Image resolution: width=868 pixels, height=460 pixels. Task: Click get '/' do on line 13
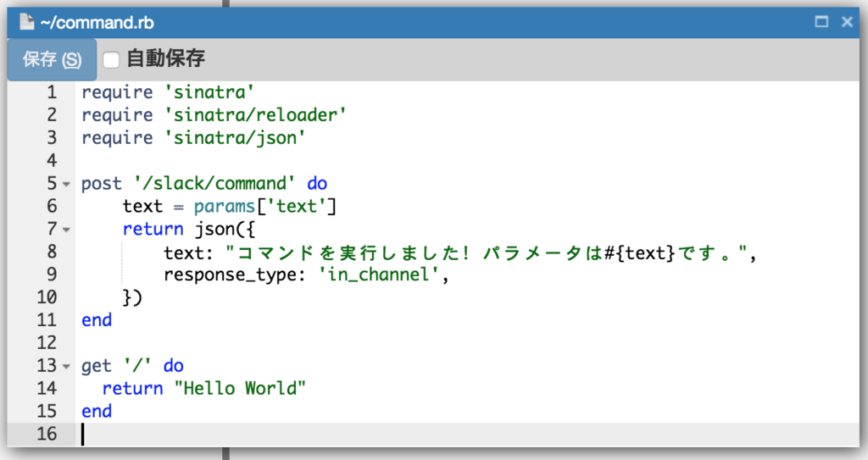pyautogui.click(x=132, y=366)
